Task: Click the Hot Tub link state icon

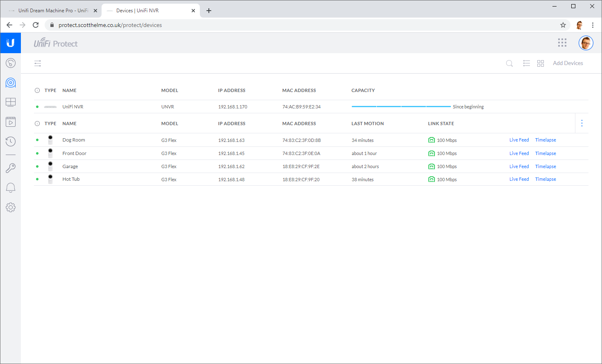Action: (432, 180)
